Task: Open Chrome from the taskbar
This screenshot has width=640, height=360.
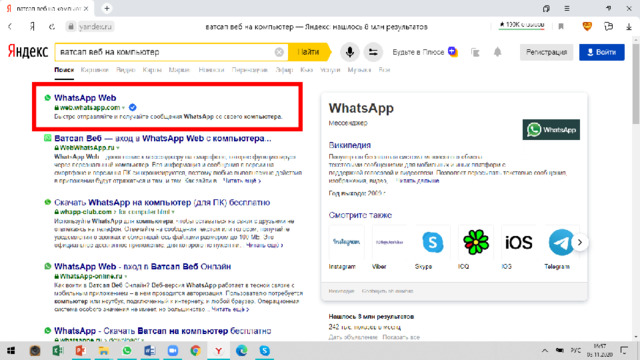Action: (196, 351)
